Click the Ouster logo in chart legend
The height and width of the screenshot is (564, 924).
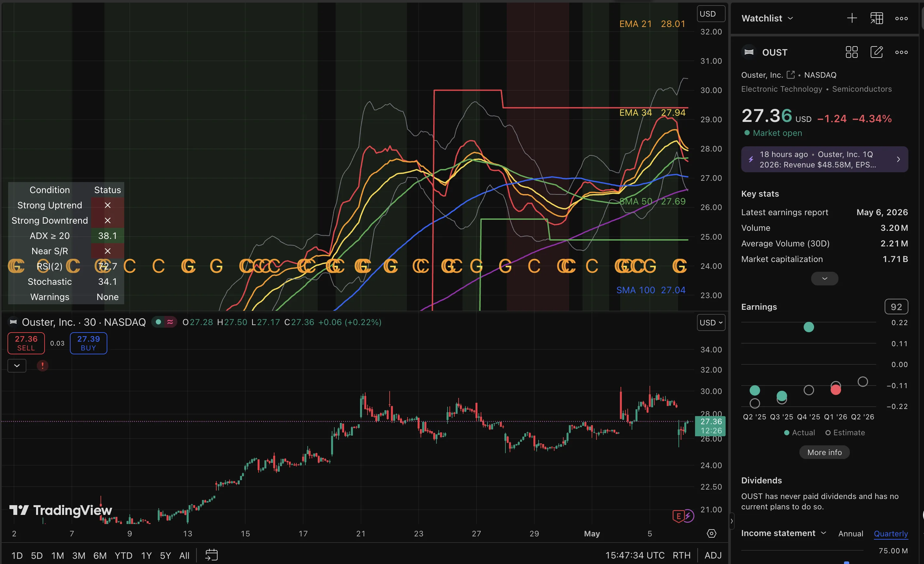coord(13,322)
